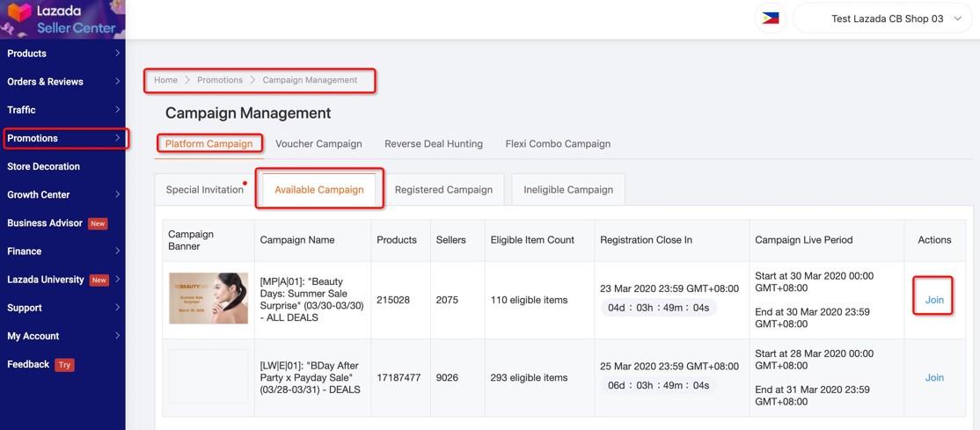
Task: Join the Beauty Days Summer Sale campaign
Action: click(934, 300)
